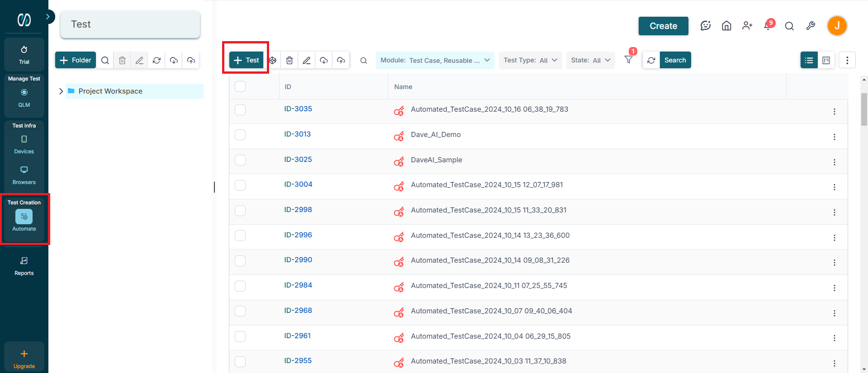The image size is (868, 373).
Task: Open the Test Type dropdown
Action: 530,60
